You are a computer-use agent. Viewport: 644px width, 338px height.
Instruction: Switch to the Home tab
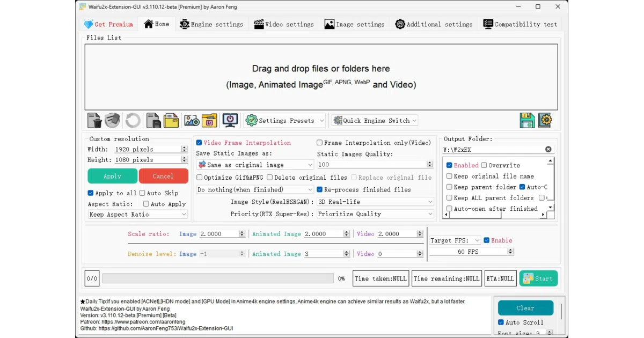coord(156,24)
